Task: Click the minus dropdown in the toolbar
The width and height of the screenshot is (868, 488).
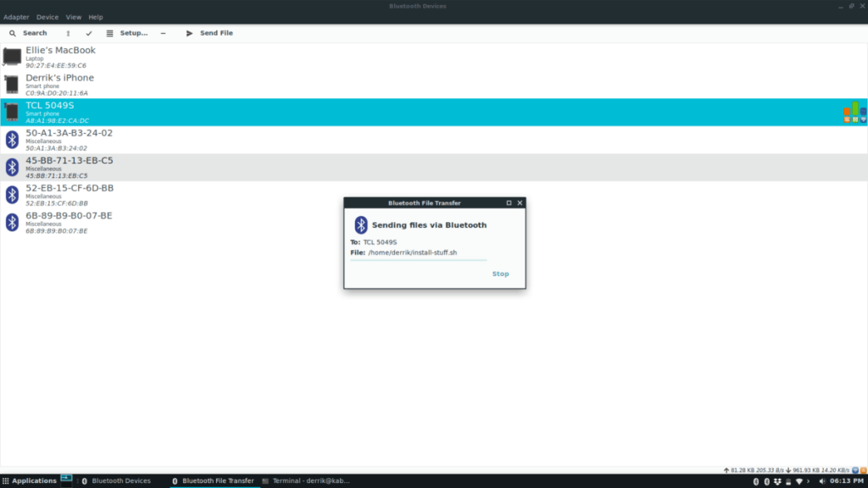Action: [x=163, y=33]
